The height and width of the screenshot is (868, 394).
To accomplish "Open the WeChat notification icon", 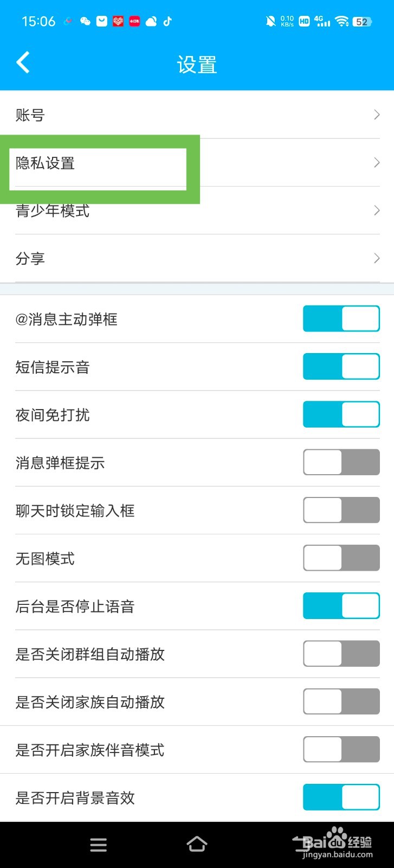I will coord(85,21).
